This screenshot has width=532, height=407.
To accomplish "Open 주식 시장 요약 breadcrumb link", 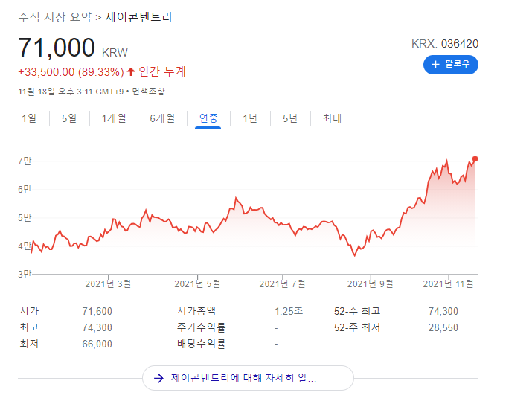I will click(55, 17).
